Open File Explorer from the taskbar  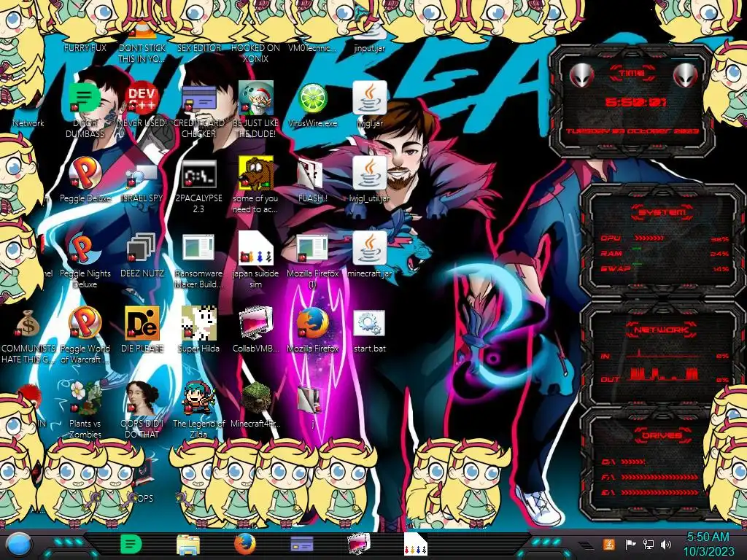(x=187, y=545)
